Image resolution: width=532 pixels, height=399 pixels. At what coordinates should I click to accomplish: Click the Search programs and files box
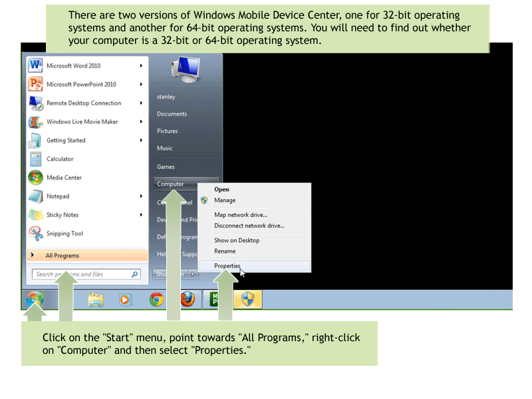coord(86,274)
